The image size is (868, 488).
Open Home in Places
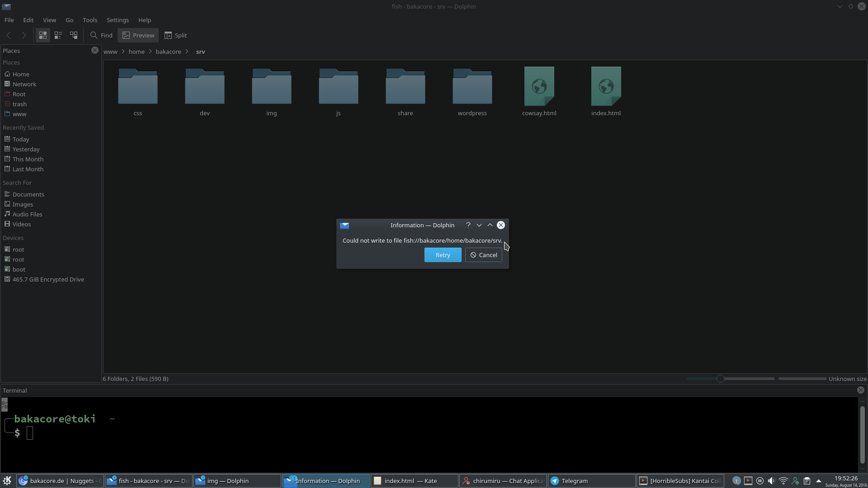coord(51,74)
